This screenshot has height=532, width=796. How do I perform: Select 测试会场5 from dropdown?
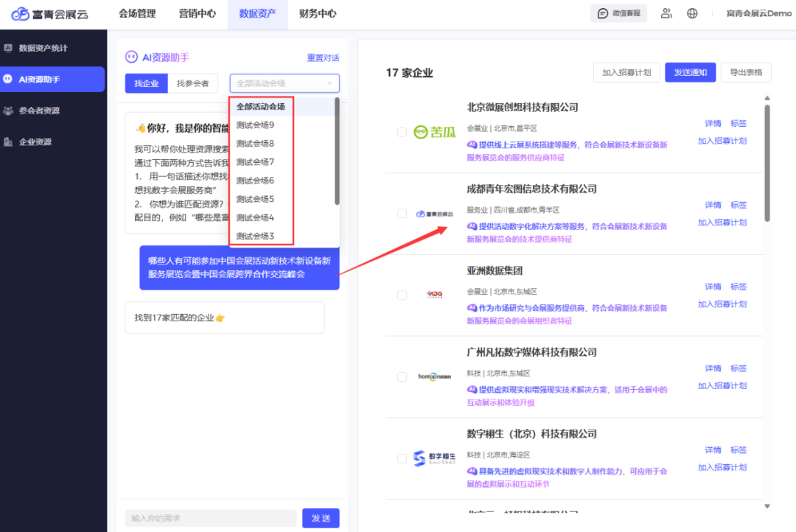[x=282, y=199]
